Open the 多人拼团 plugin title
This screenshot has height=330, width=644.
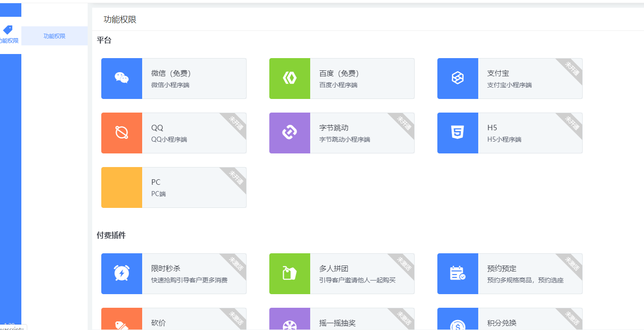coord(334,268)
